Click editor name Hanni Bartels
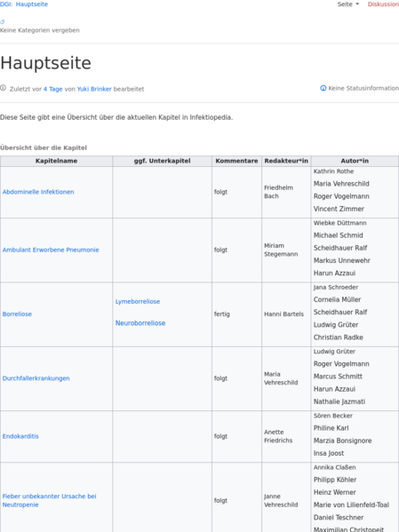The width and height of the screenshot is (399, 532). point(283,314)
